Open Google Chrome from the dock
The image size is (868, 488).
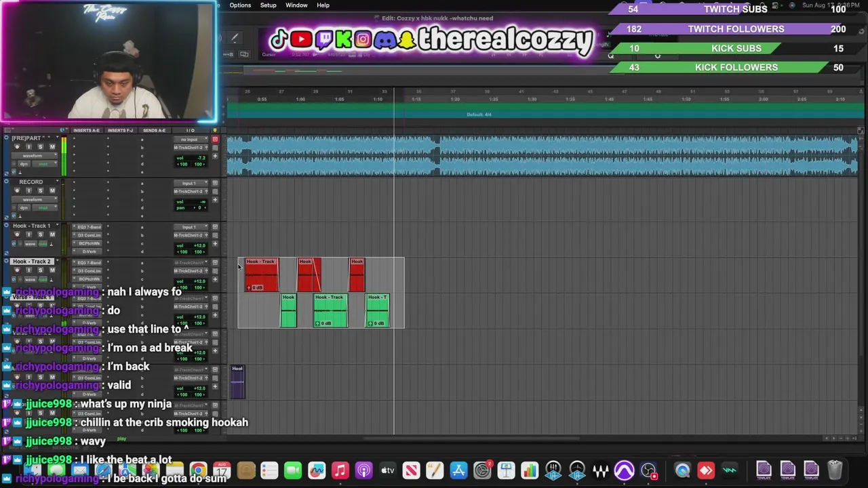click(x=198, y=470)
